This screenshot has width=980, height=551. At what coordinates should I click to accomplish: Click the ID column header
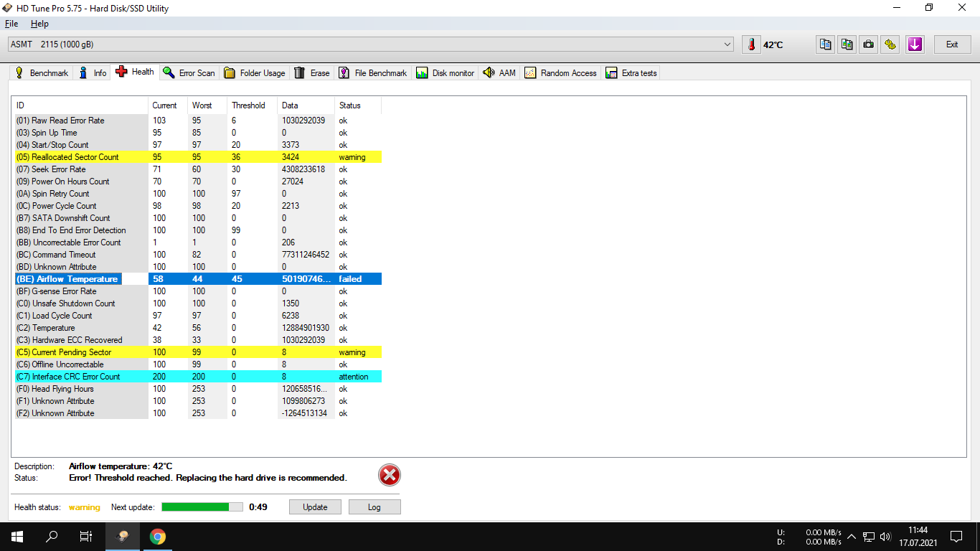(x=81, y=105)
